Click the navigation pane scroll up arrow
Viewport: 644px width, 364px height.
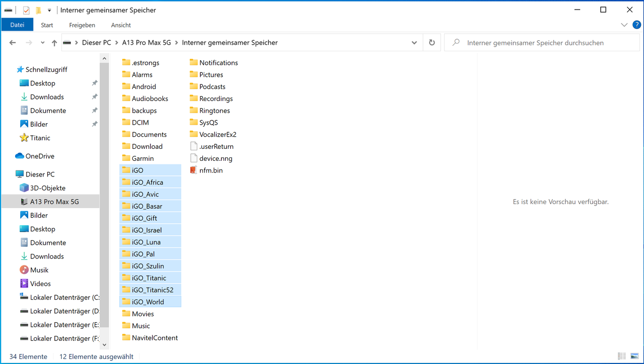click(105, 58)
